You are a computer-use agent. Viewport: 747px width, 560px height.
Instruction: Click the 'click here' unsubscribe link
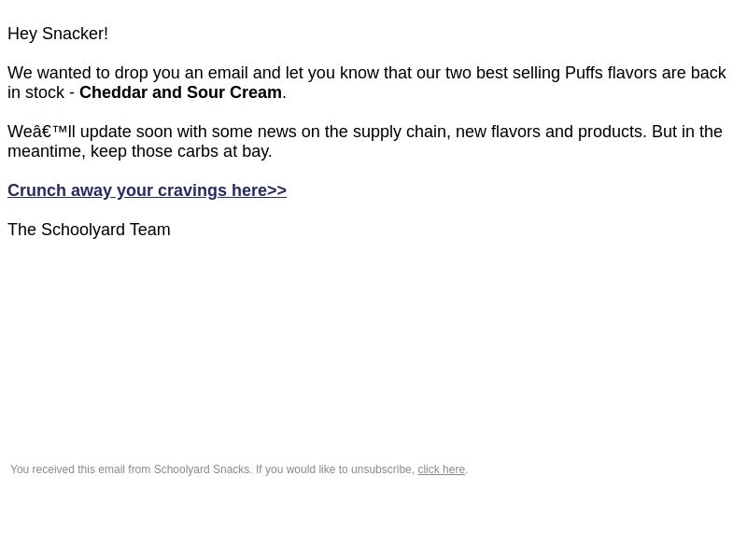pyautogui.click(x=441, y=469)
